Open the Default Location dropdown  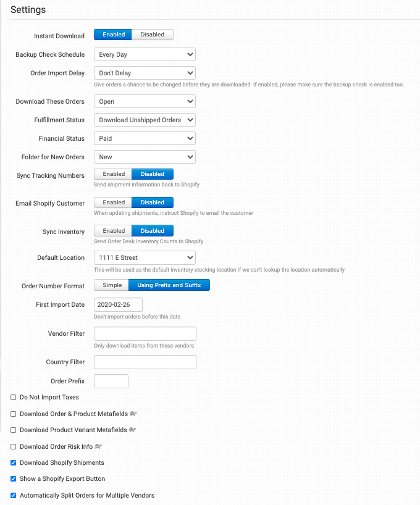(x=145, y=257)
